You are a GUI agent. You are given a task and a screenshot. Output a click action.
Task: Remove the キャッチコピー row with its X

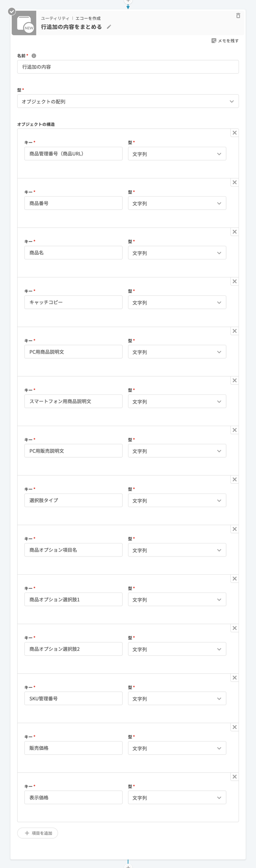click(x=234, y=281)
